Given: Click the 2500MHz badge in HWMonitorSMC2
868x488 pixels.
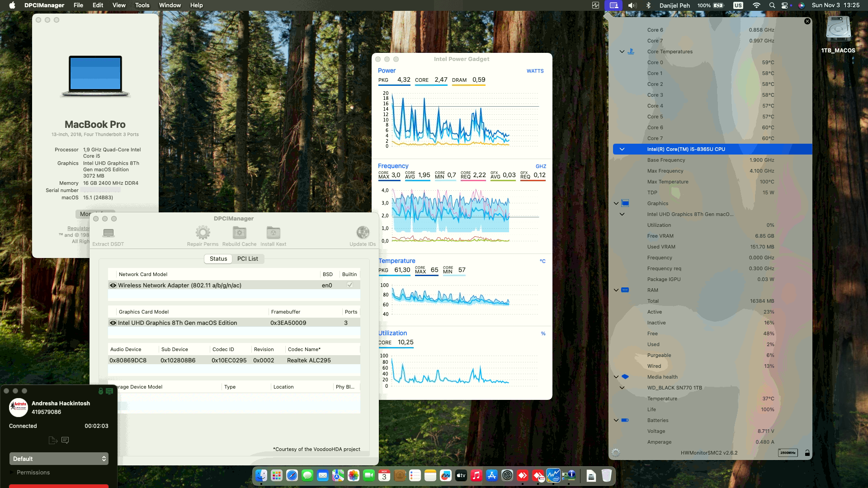Looking at the screenshot, I should pos(788,453).
